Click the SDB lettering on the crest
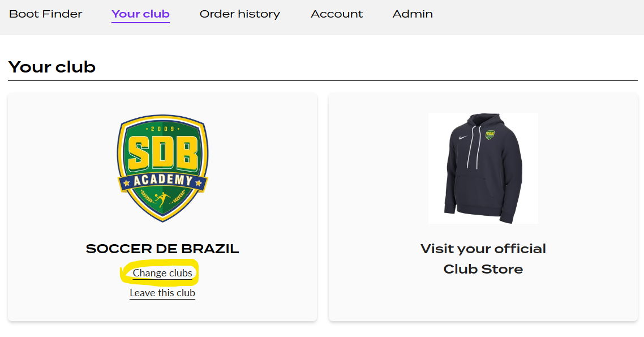 [162, 154]
